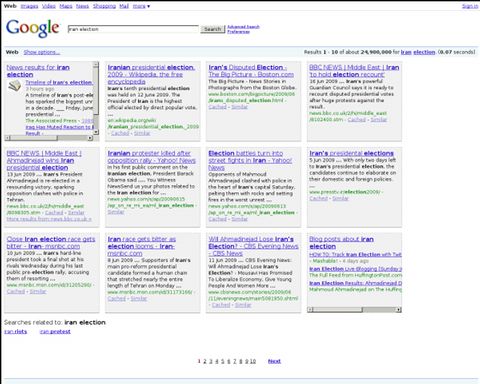
Task: Open Cached link under street fights result
Action: 217,219
